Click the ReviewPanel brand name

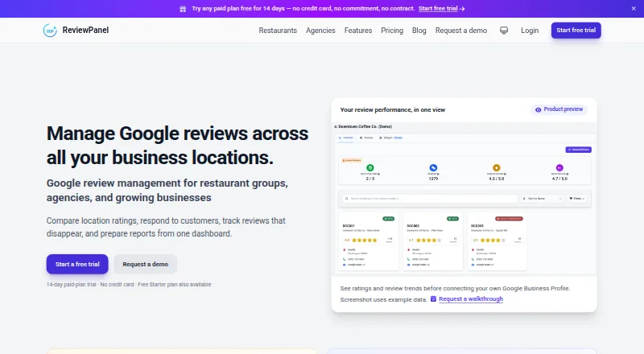pyautogui.click(x=85, y=30)
